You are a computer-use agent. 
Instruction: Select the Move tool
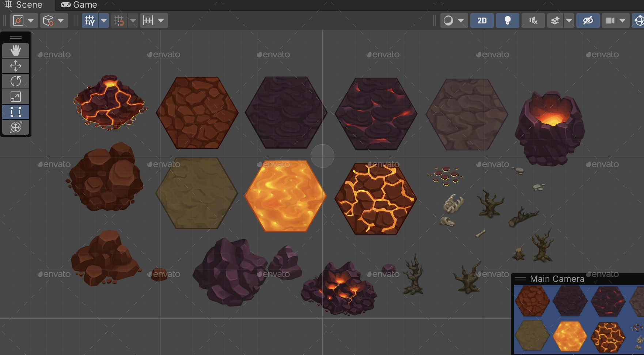[x=16, y=66]
